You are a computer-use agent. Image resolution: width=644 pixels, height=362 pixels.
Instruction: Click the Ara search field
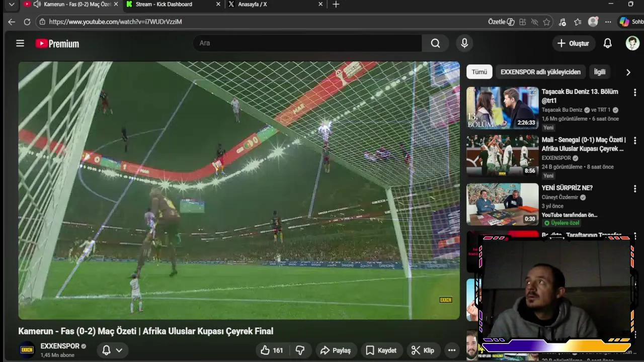pyautogui.click(x=308, y=43)
